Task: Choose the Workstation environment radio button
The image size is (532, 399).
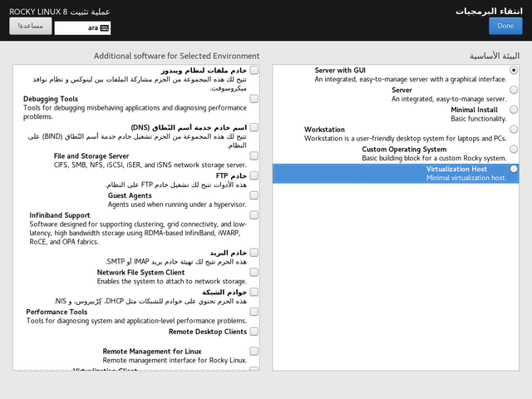Action: [x=514, y=130]
